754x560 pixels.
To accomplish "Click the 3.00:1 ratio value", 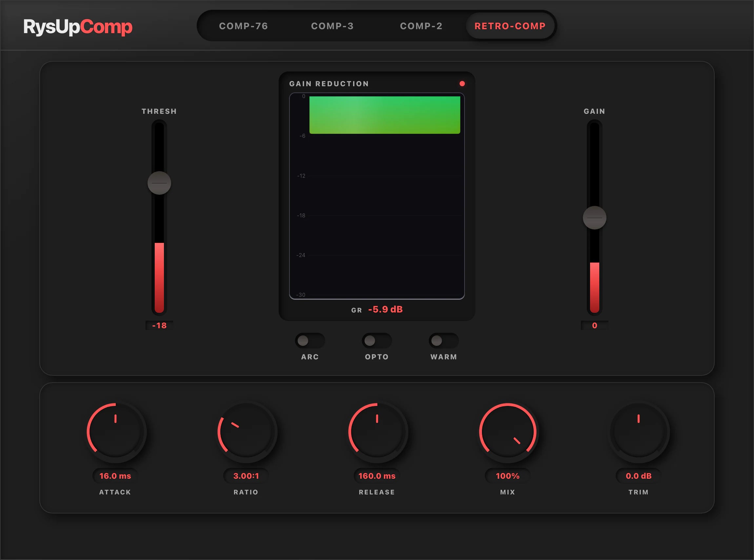I will click(x=246, y=476).
